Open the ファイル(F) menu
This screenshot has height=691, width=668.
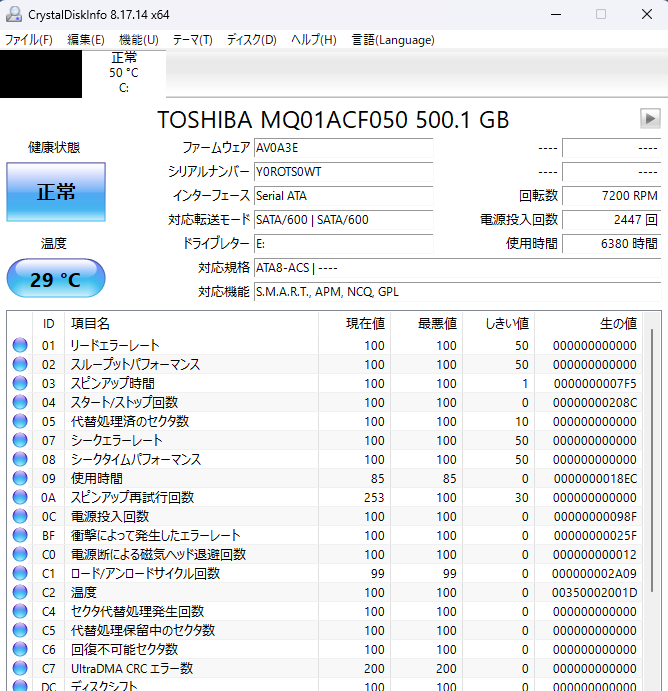click(29, 40)
